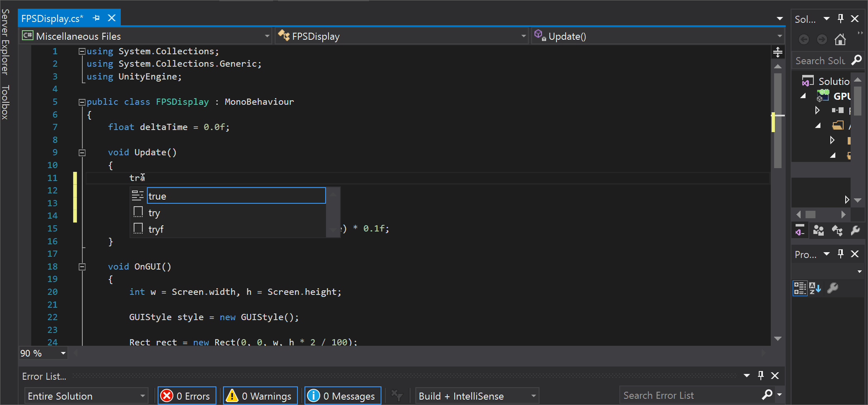Unpin the Solution Explorer panel
868x405 pixels.
pos(840,19)
